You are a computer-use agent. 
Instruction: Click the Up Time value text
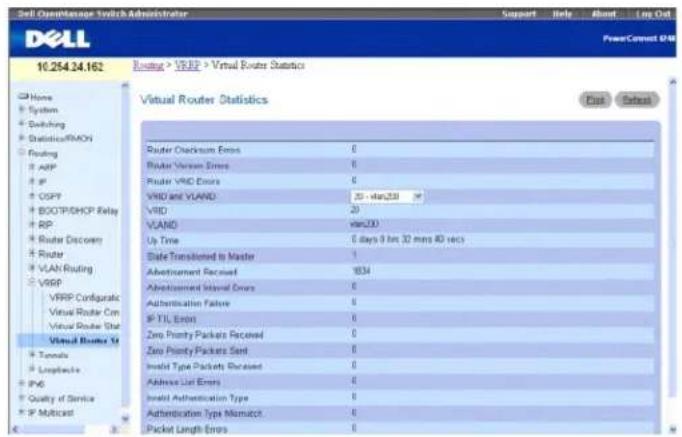click(408, 240)
